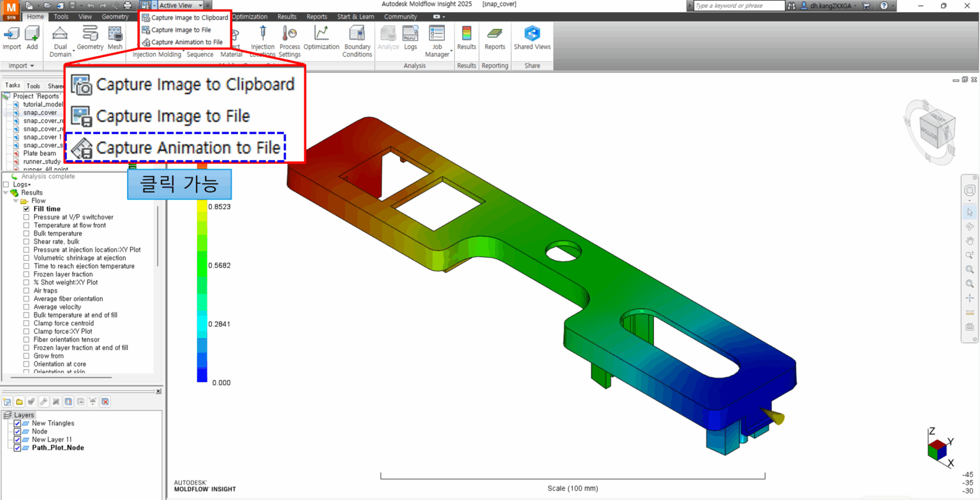Click the capture image icon in title bar
This screenshot has height=500, width=980.
145,5
